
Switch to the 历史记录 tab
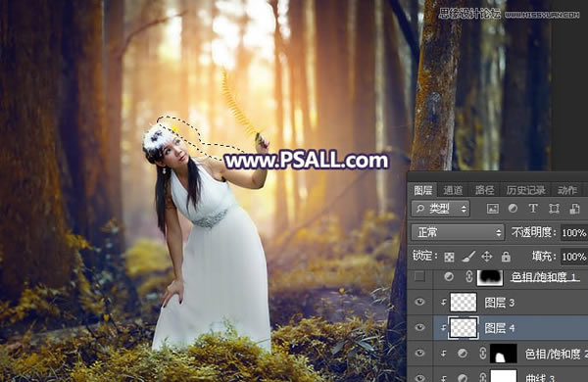525,190
